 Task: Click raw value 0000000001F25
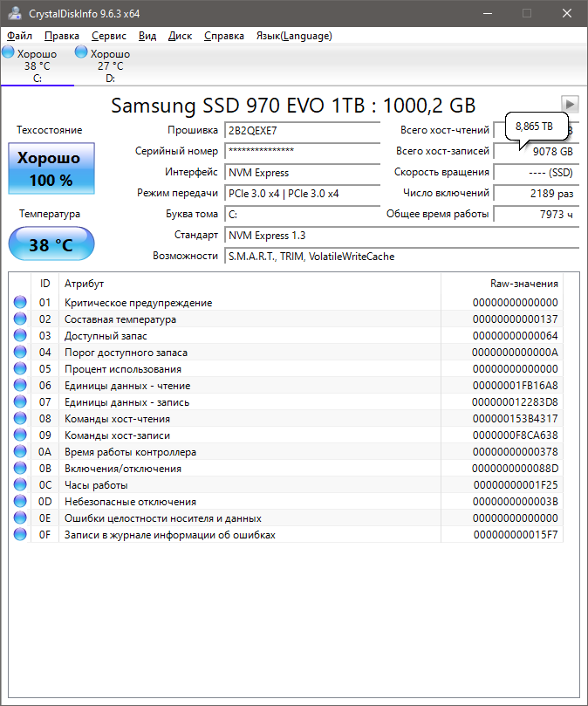tap(516, 485)
